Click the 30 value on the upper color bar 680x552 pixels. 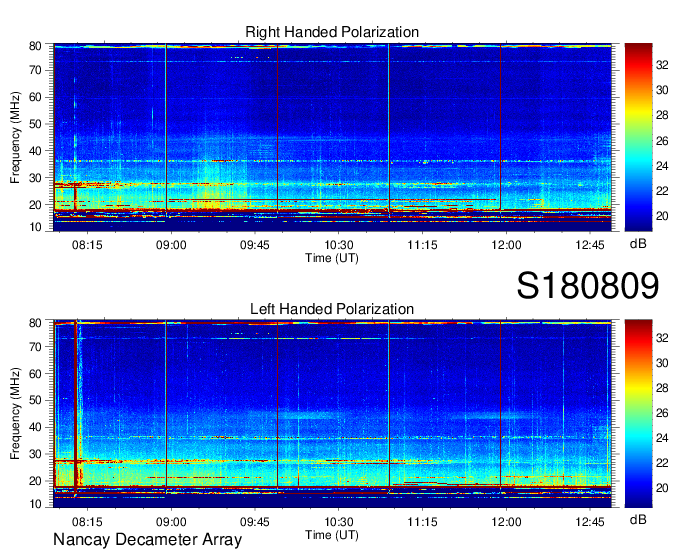[x=662, y=90]
